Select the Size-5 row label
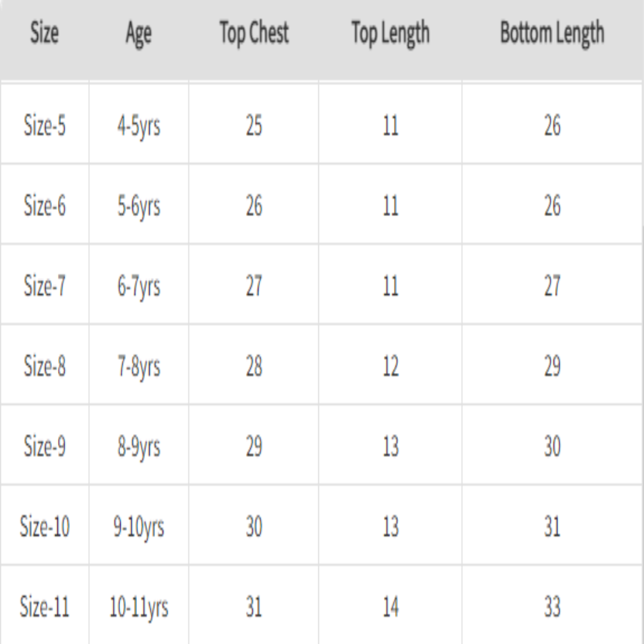This screenshot has width=644, height=644. point(45,126)
